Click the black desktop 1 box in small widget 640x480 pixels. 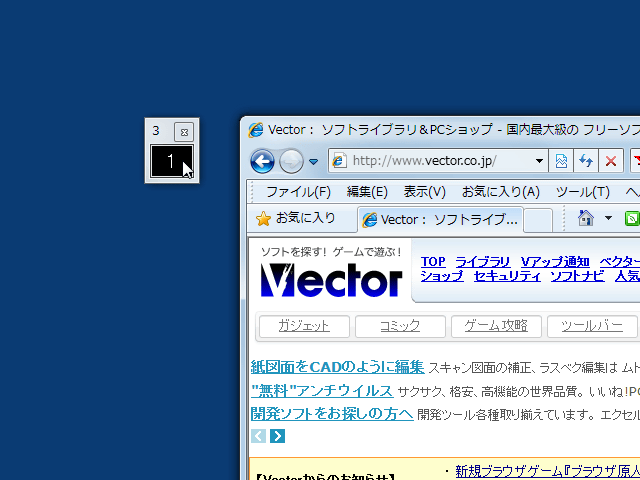point(172,161)
